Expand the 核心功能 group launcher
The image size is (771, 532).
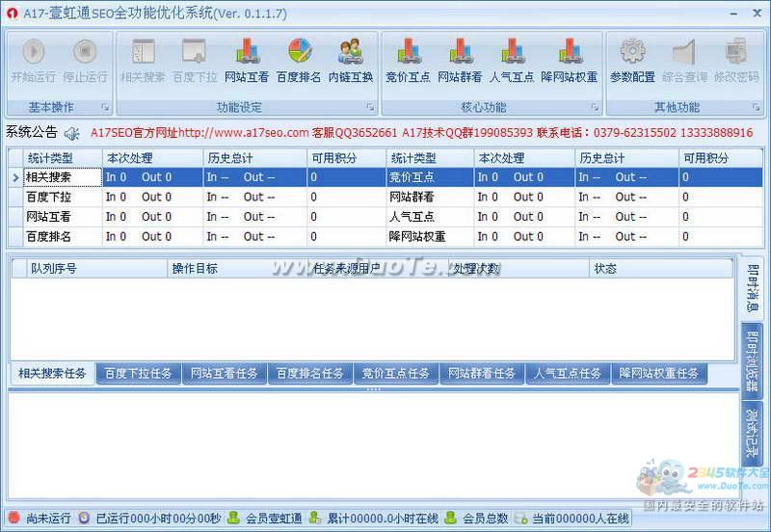pyautogui.click(x=595, y=107)
